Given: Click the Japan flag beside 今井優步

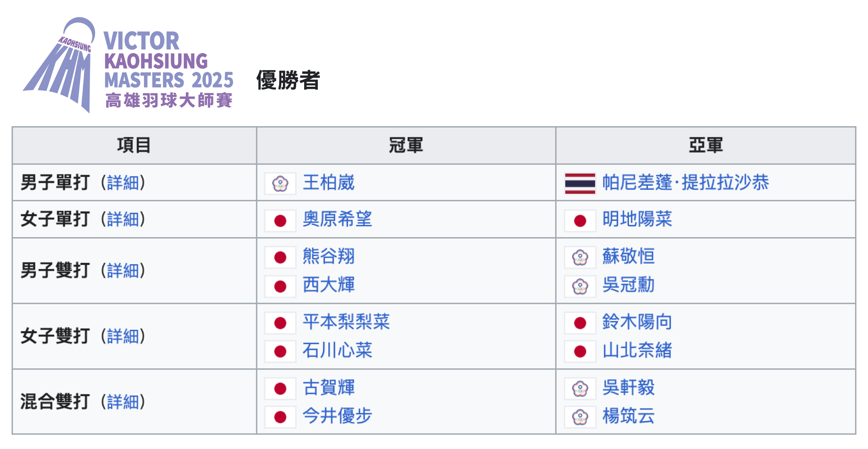Looking at the screenshot, I should [280, 417].
